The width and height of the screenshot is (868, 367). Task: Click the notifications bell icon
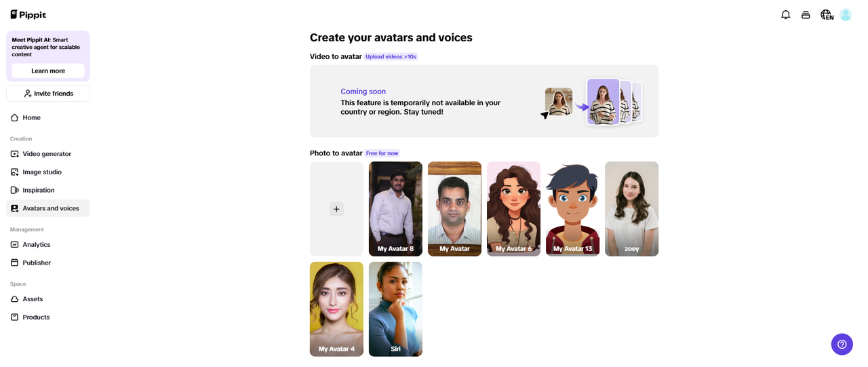785,14
